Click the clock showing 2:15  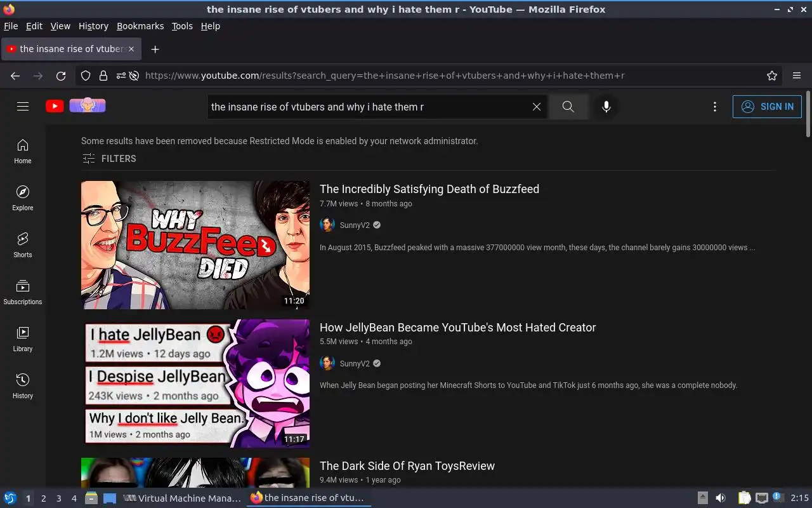tap(799, 498)
